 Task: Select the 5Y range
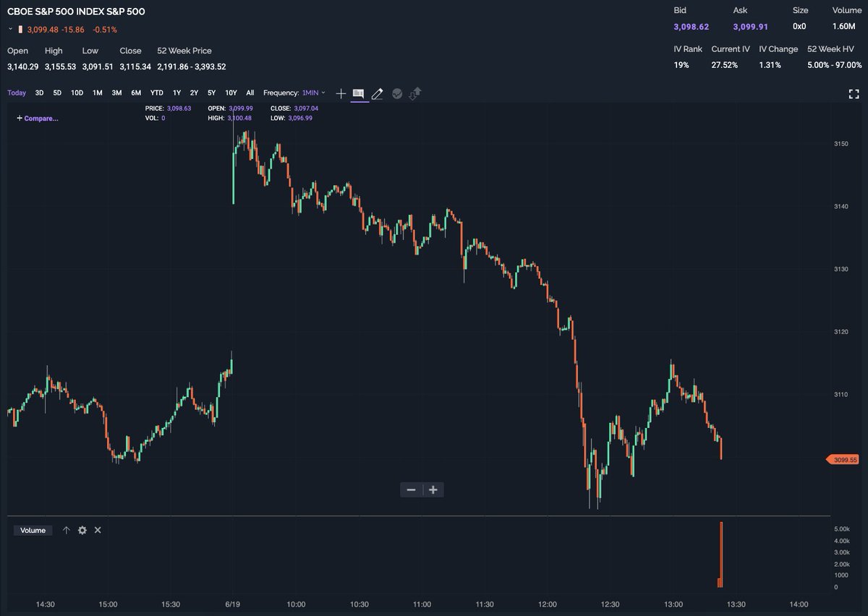tap(211, 93)
